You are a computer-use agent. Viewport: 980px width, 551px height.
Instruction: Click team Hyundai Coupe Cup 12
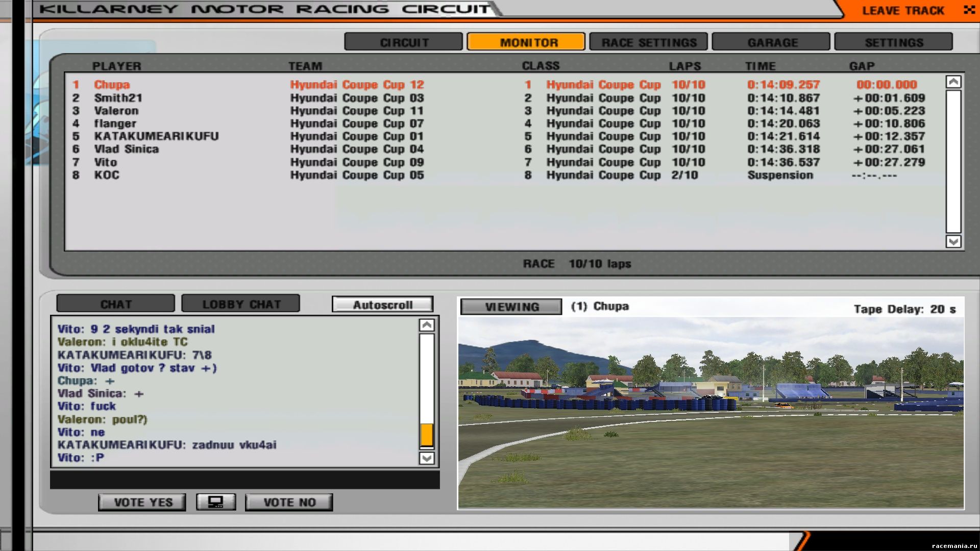tap(357, 85)
